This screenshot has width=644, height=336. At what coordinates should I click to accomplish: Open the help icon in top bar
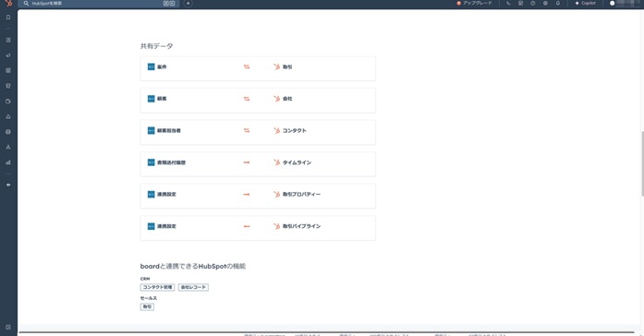tap(533, 4)
